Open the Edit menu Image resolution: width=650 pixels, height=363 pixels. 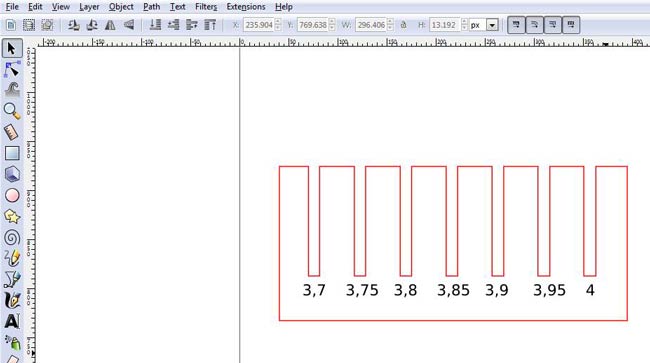pos(35,7)
